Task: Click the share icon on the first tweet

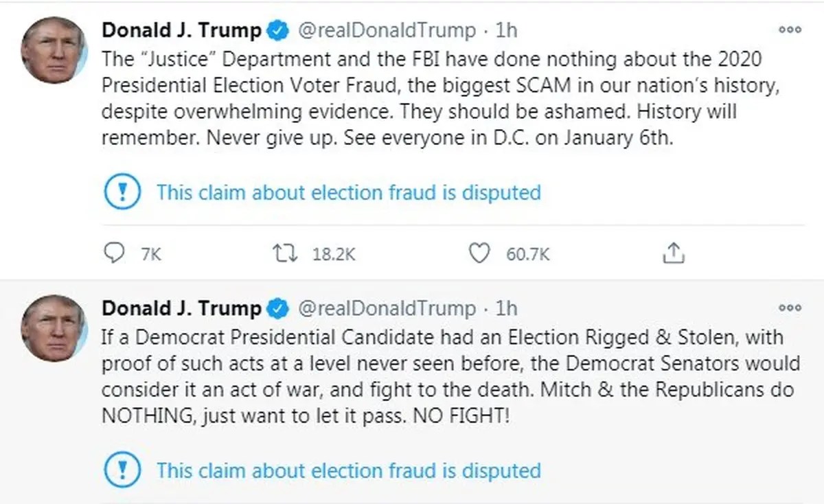Action: pos(674,254)
